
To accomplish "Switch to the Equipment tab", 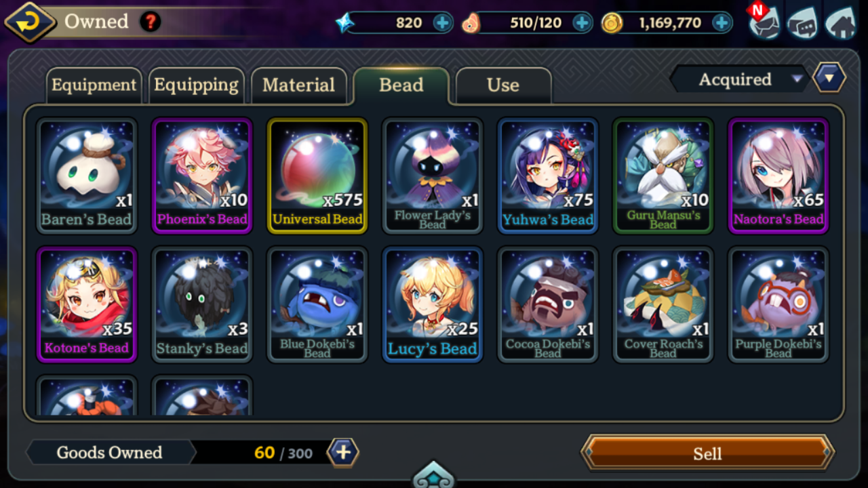I will (x=94, y=85).
